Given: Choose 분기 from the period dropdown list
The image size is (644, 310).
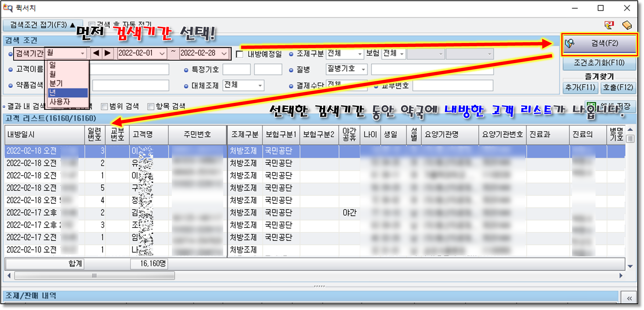Looking at the screenshot, I should click(x=68, y=83).
